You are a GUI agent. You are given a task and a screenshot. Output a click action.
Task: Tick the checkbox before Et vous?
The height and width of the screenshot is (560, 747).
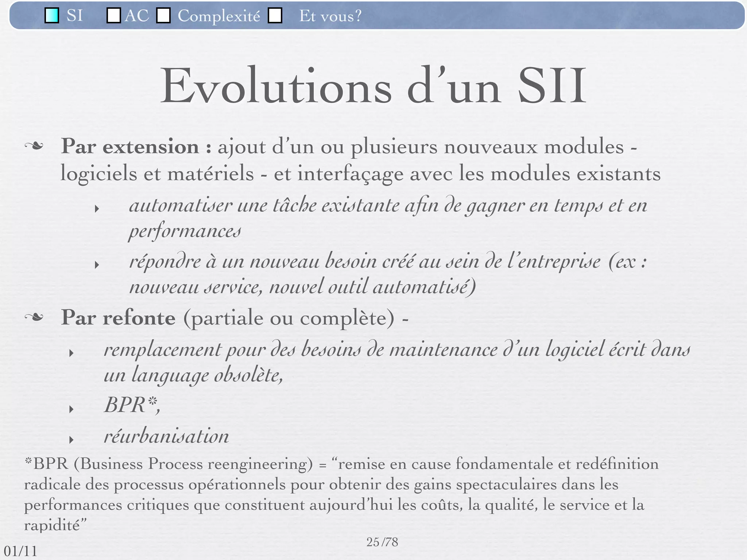tap(275, 15)
